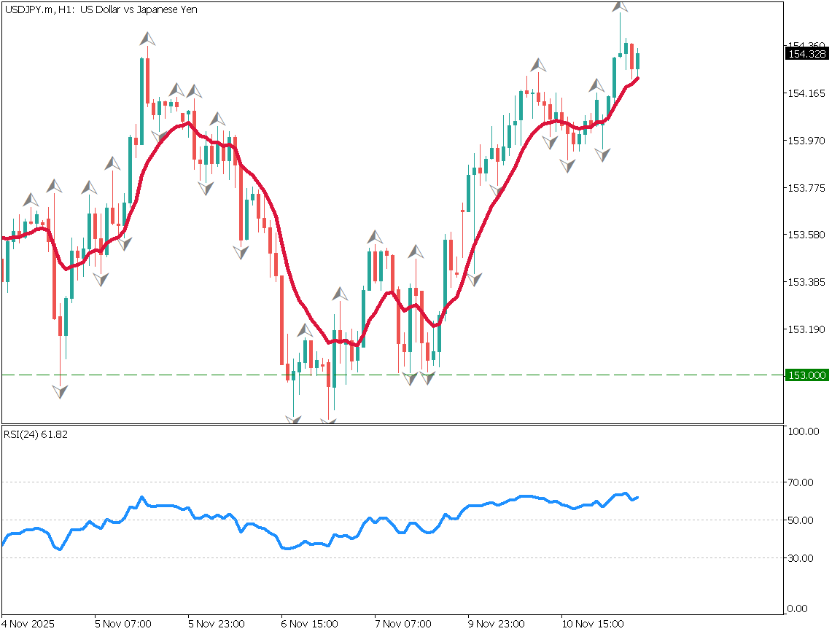
Task: Click the last down fractal before the final rally
Action: coord(602,154)
